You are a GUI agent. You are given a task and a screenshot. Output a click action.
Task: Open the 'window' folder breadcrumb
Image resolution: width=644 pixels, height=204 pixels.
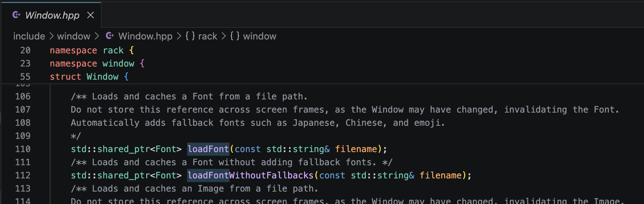pos(74,36)
